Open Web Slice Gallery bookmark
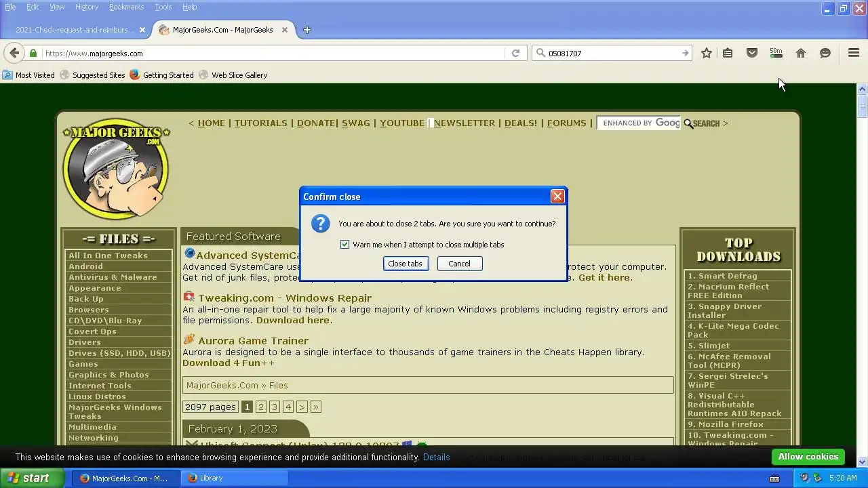This screenshot has height=488, width=868. 233,75
